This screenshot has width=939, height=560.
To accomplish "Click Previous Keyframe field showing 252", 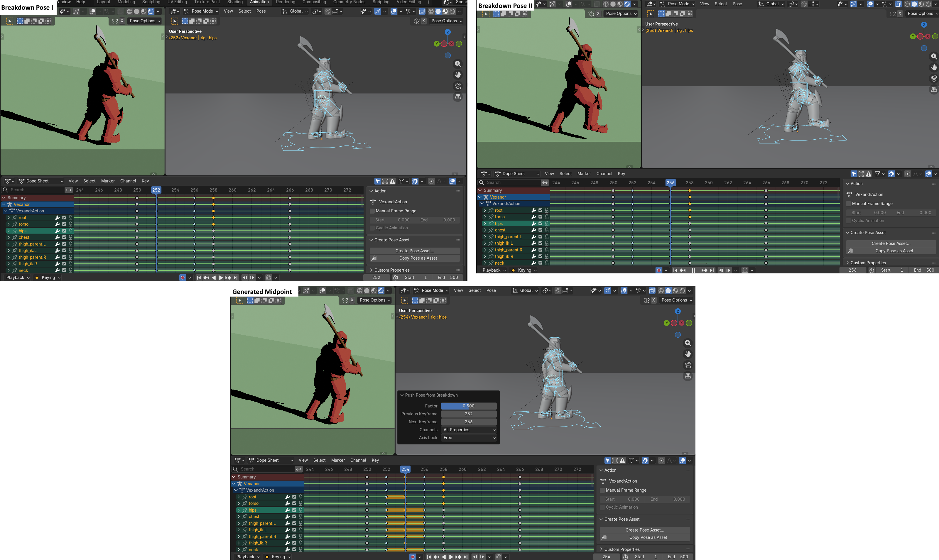I will pos(469,414).
